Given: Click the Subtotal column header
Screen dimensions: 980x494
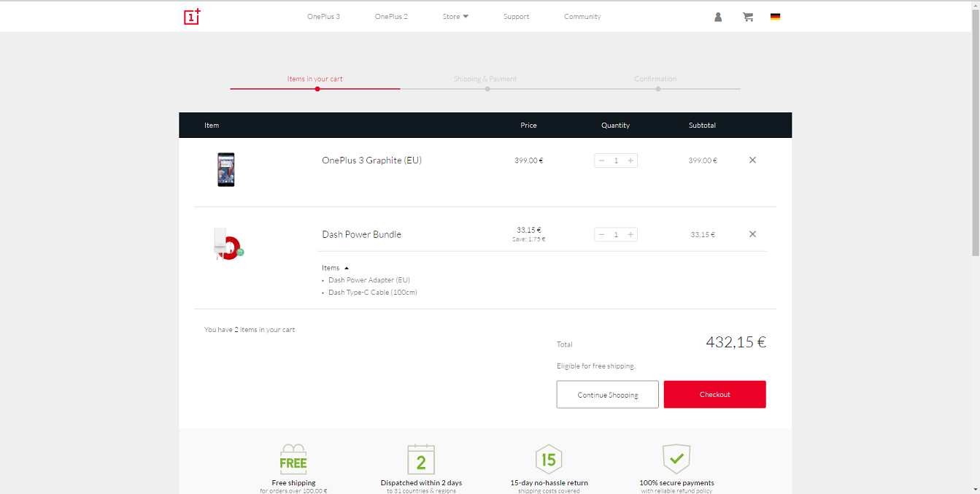Looking at the screenshot, I should pyautogui.click(x=703, y=126).
